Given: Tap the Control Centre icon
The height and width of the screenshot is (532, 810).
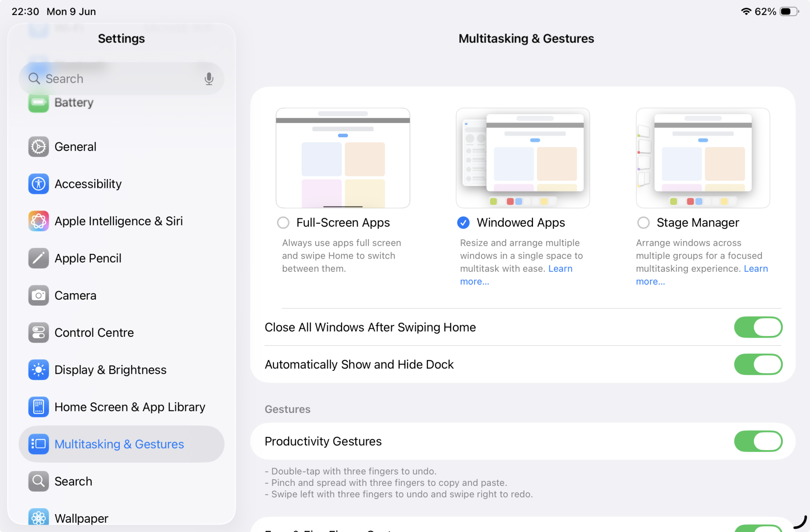Looking at the screenshot, I should (x=38, y=333).
